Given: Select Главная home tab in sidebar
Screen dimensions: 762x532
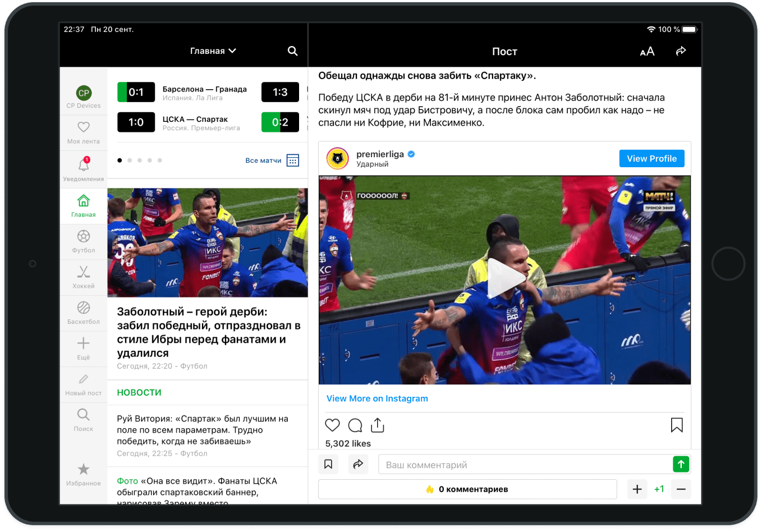Looking at the screenshot, I should click(x=84, y=206).
